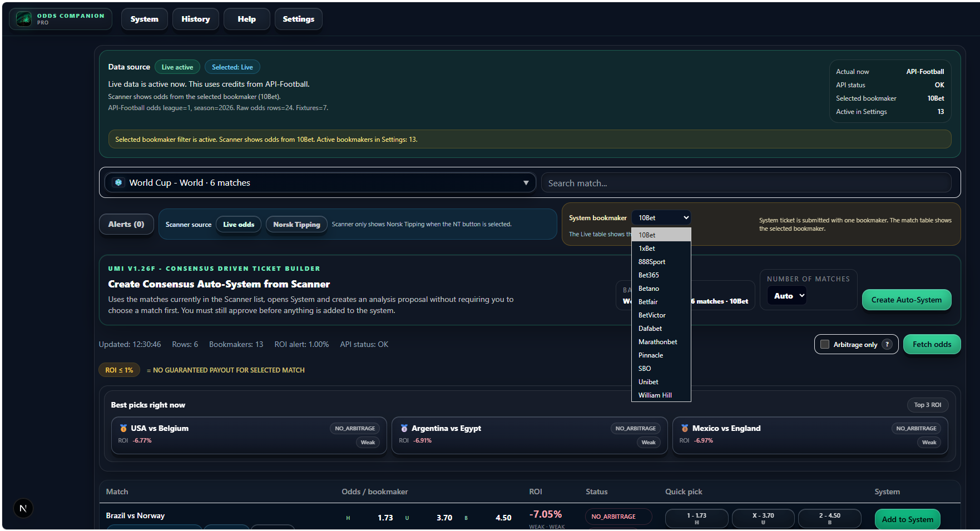
Task: Click the Search match input field
Action: (746, 183)
